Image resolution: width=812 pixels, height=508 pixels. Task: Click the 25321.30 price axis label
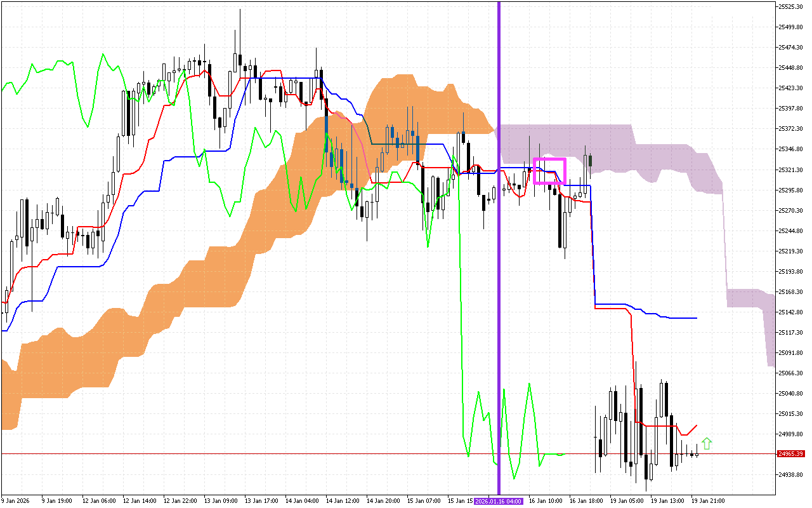(x=790, y=170)
